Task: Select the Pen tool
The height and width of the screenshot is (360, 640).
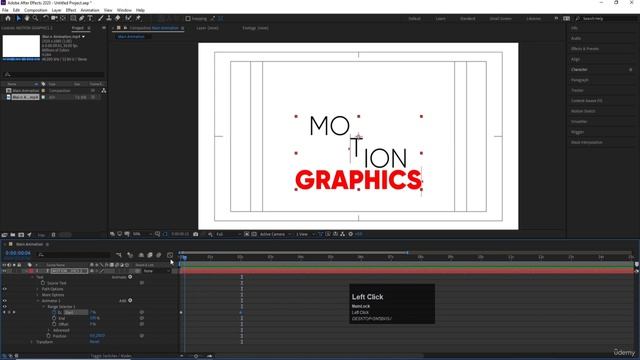Action: (x=82, y=18)
